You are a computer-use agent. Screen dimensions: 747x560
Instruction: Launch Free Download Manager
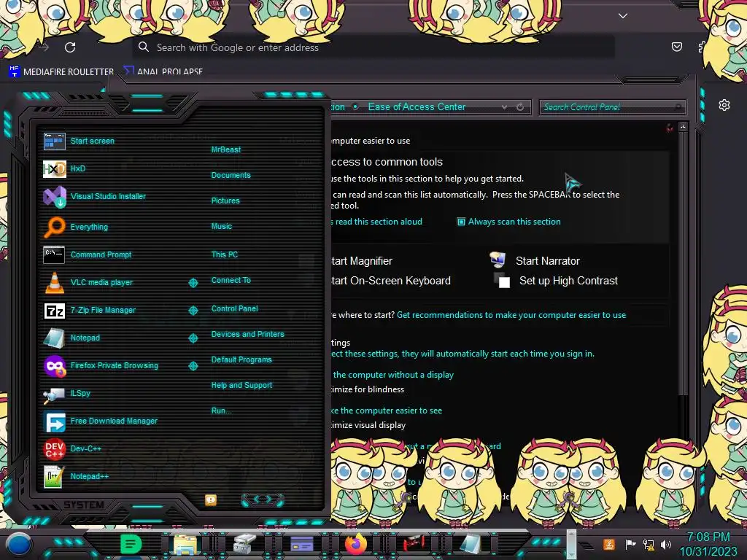(x=101, y=421)
